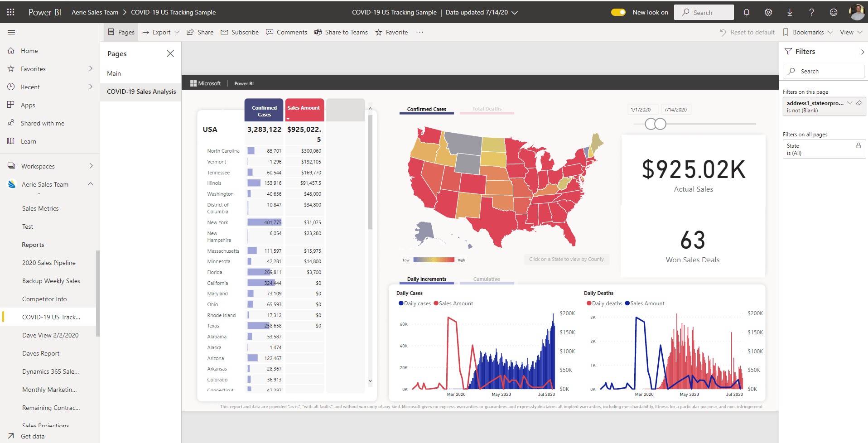This screenshot has height=443, width=868.
Task: Click the 7/14/2020 end date field
Action: (675, 110)
